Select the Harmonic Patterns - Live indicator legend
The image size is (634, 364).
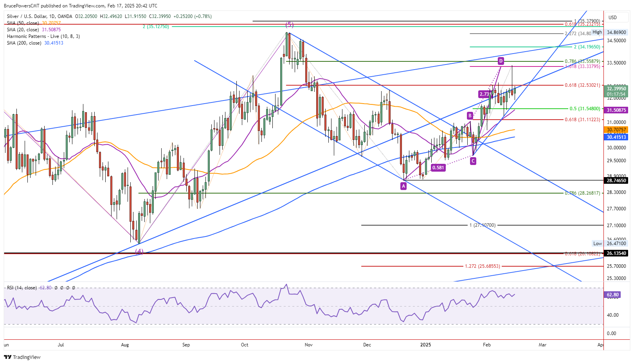click(x=43, y=36)
